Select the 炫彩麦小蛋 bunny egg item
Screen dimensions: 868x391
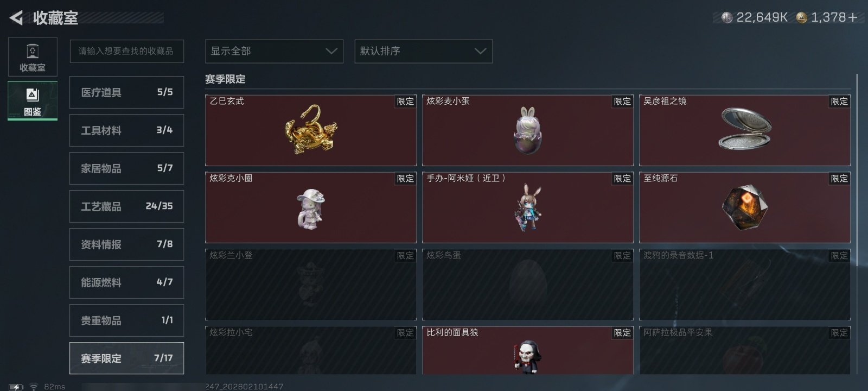point(528,130)
